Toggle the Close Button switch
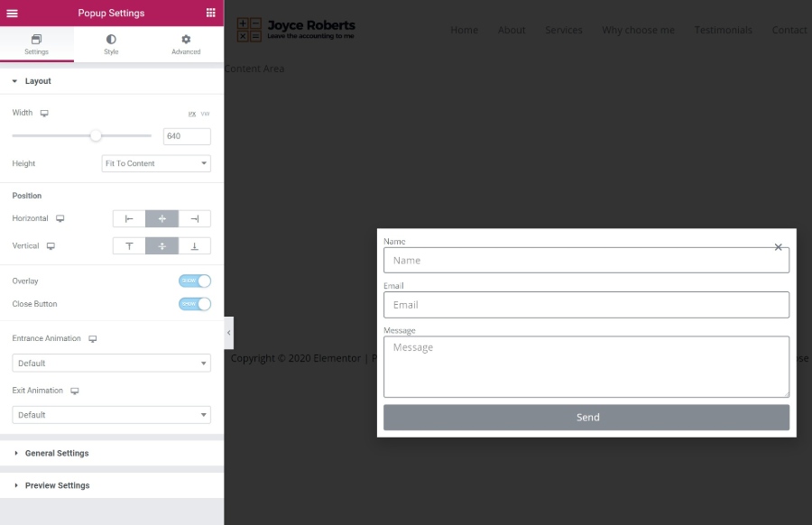 (195, 304)
